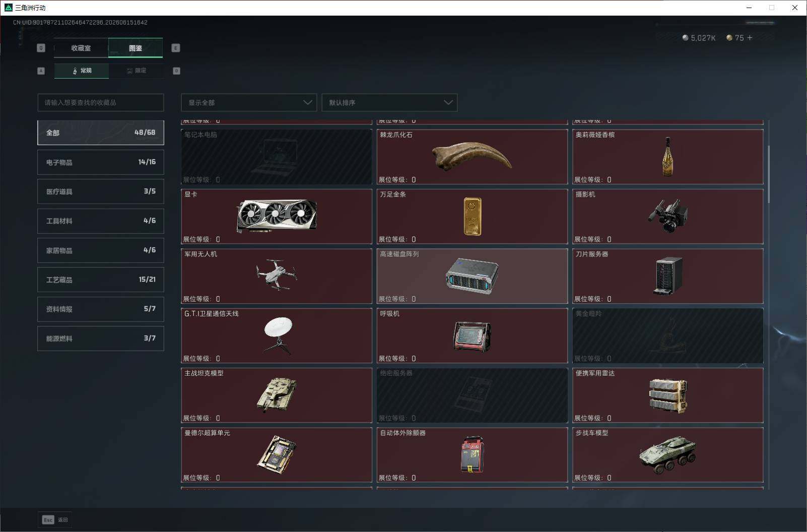Viewport: 807px width, 532px height.
Task: Open the 摄影机 camera item
Action: click(668, 216)
